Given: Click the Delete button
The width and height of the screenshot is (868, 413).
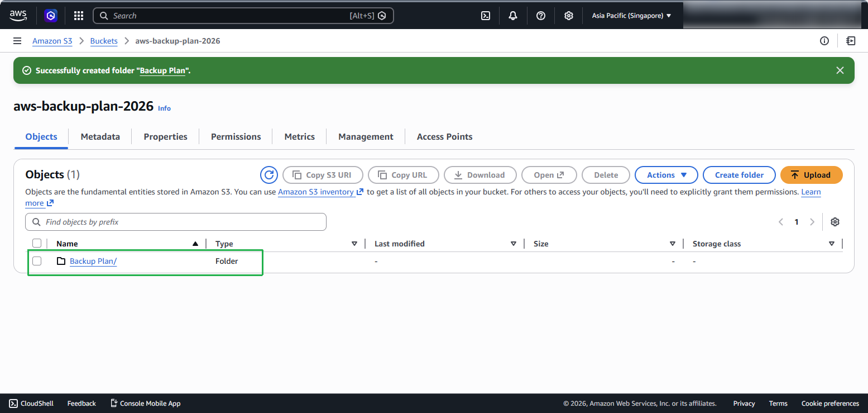Looking at the screenshot, I should pyautogui.click(x=606, y=175).
